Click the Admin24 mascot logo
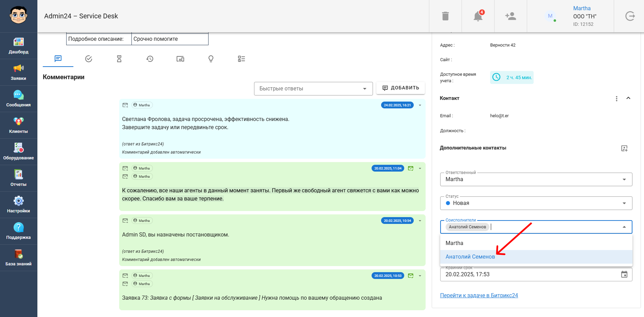Image resolution: width=644 pixels, height=317 pixels. 19,15
